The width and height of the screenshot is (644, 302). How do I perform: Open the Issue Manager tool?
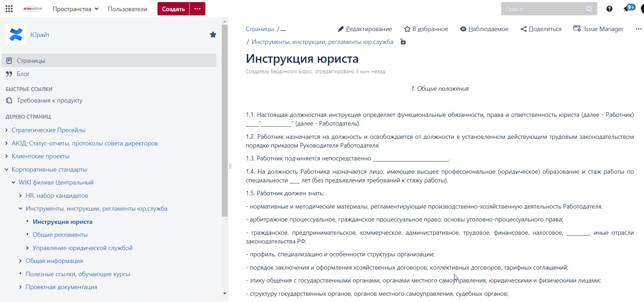[598, 29]
